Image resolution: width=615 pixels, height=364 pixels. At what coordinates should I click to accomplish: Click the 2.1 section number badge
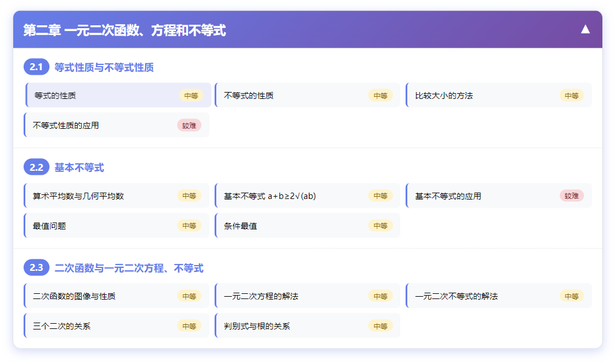36,67
